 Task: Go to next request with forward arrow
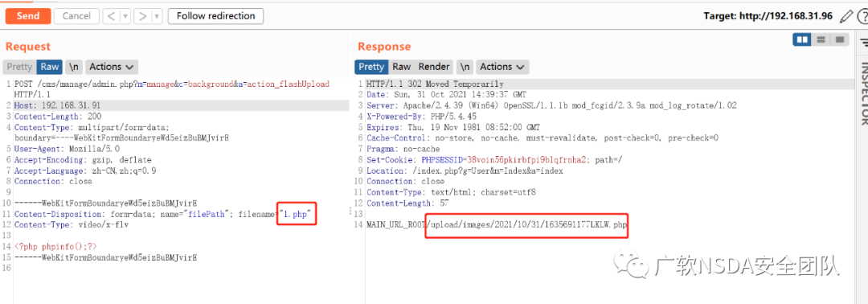(x=143, y=16)
